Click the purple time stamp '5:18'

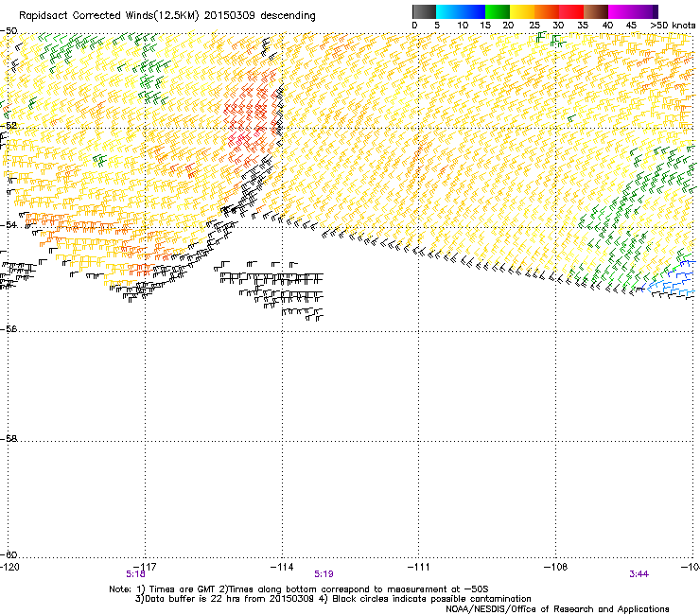(x=135, y=574)
